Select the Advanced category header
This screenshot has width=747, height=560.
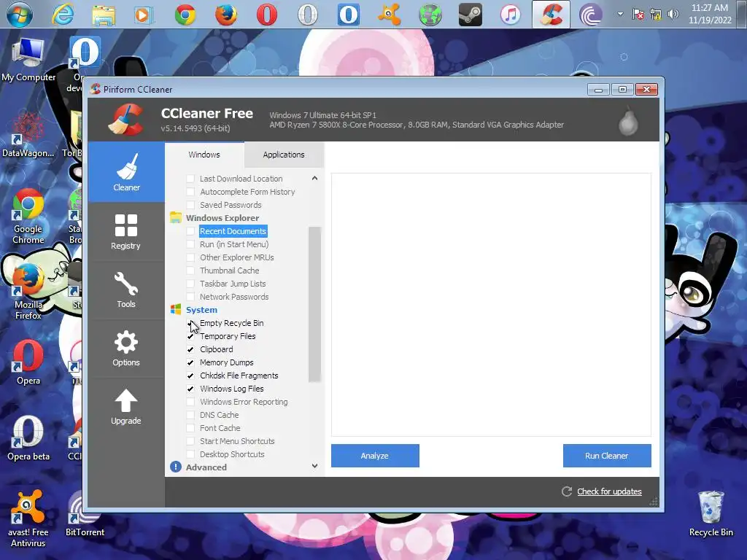pos(206,467)
